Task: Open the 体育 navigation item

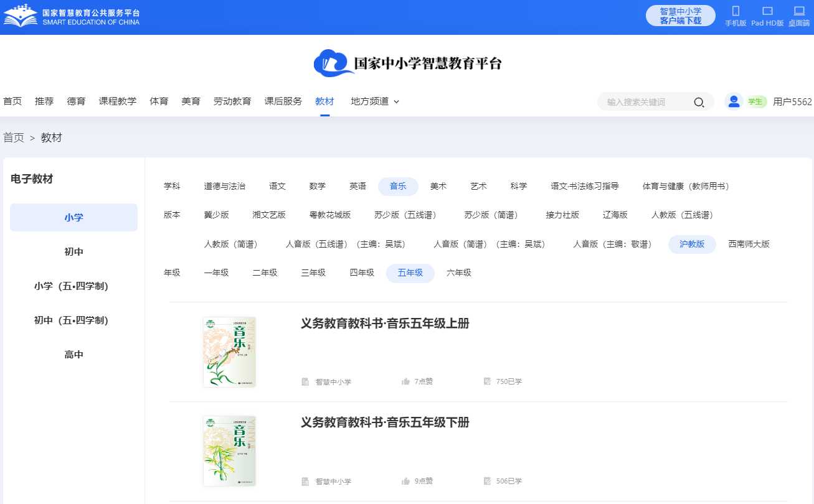Action: pos(159,101)
